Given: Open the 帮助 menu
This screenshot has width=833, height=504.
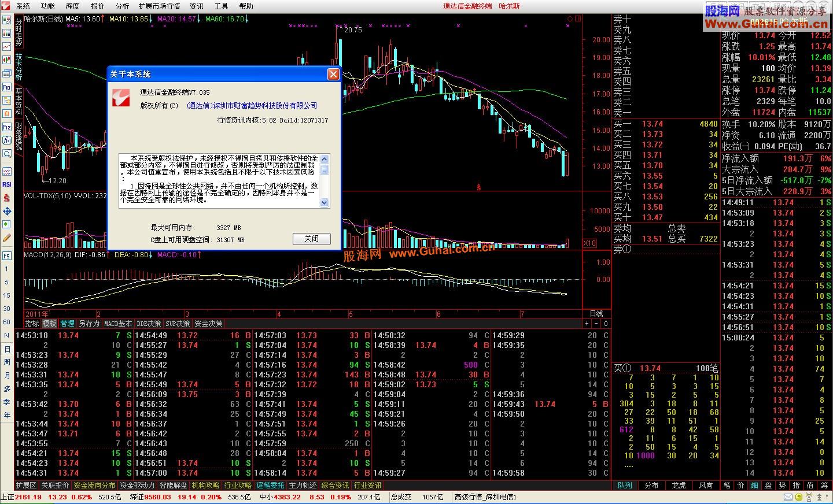Looking at the screenshot, I should [x=246, y=6].
